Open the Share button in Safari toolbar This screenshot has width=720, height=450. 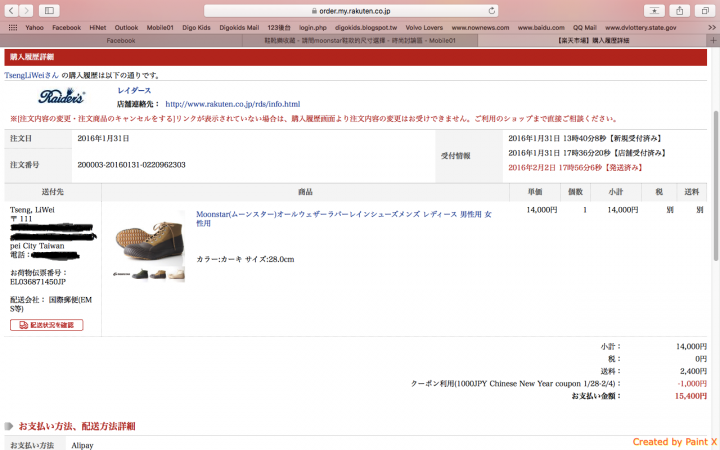click(680, 11)
